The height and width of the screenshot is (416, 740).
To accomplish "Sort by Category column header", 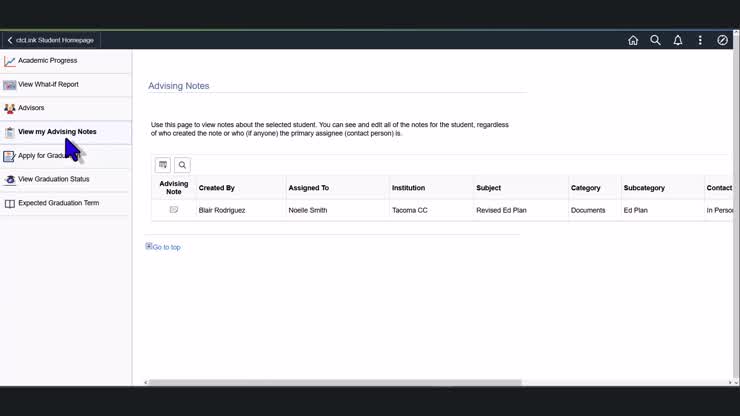I will pos(586,188).
